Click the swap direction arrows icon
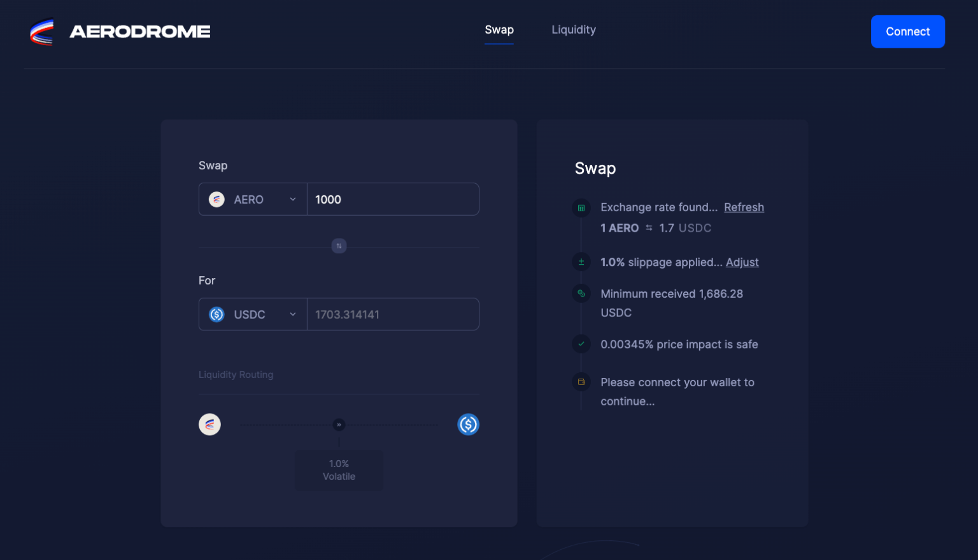 pos(339,246)
